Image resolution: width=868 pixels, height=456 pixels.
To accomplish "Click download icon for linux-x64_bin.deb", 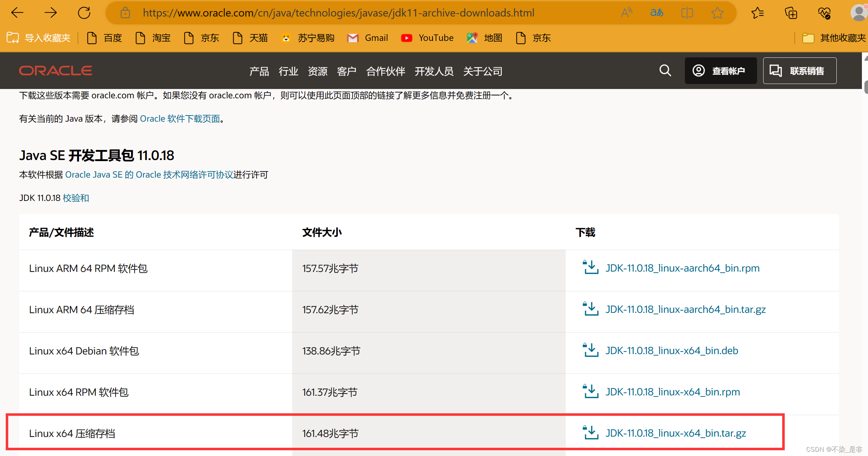I will (x=590, y=350).
